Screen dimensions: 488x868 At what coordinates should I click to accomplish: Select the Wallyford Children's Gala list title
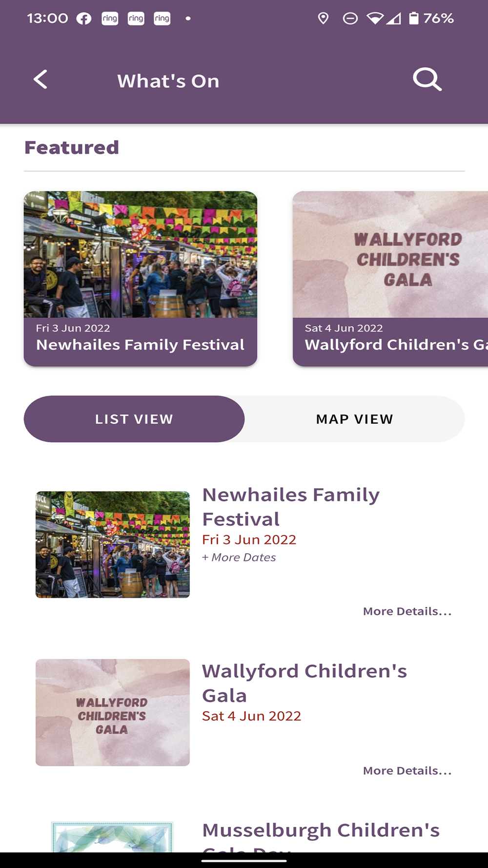pyautogui.click(x=305, y=683)
